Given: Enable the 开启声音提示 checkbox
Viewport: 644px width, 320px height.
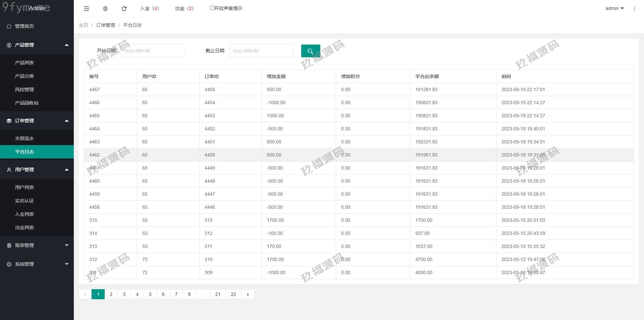Looking at the screenshot, I should click(x=212, y=8).
